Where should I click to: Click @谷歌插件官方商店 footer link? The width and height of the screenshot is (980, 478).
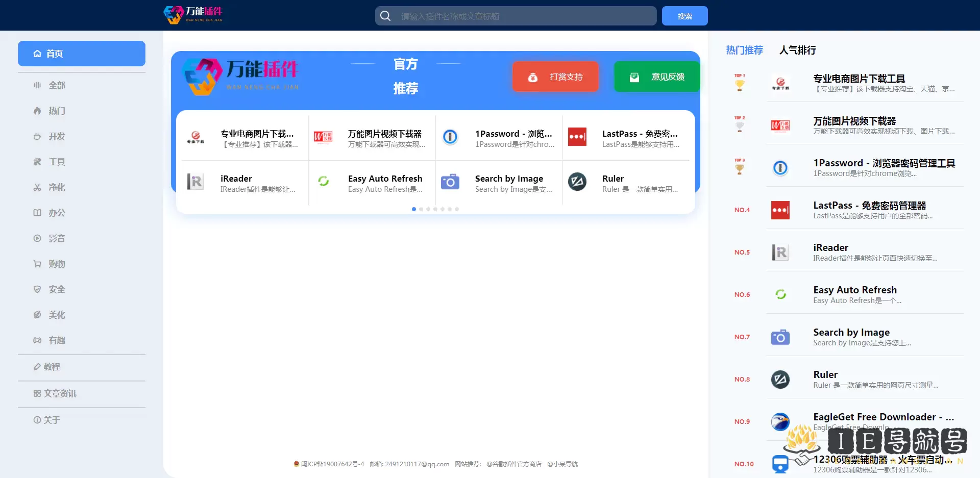(513, 464)
